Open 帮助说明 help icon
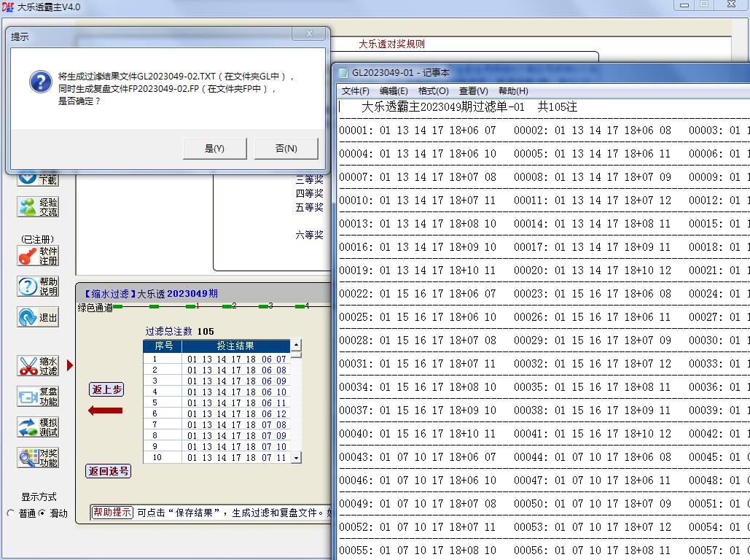Viewport: 750px width, 560px height. (38, 287)
